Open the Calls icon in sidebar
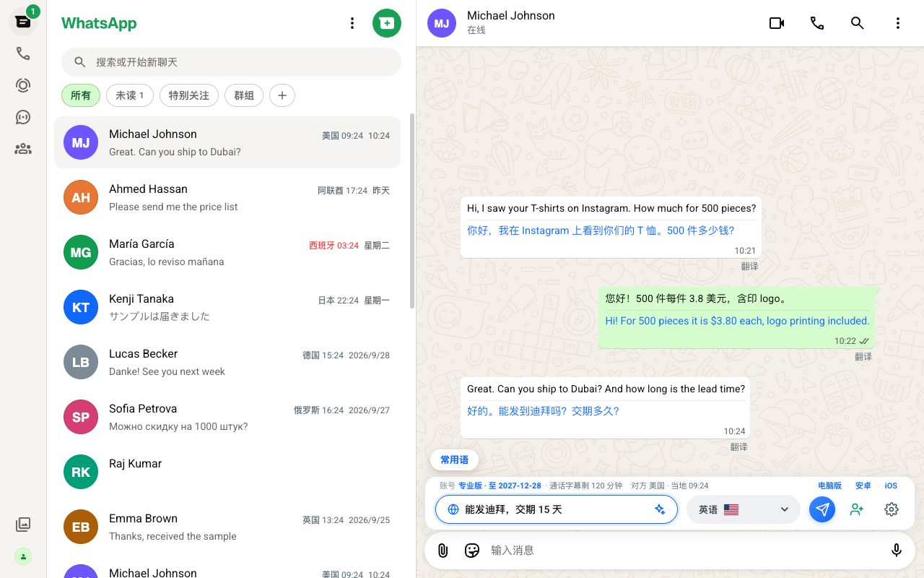This screenshot has width=924, height=578. click(x=23, y=53)
